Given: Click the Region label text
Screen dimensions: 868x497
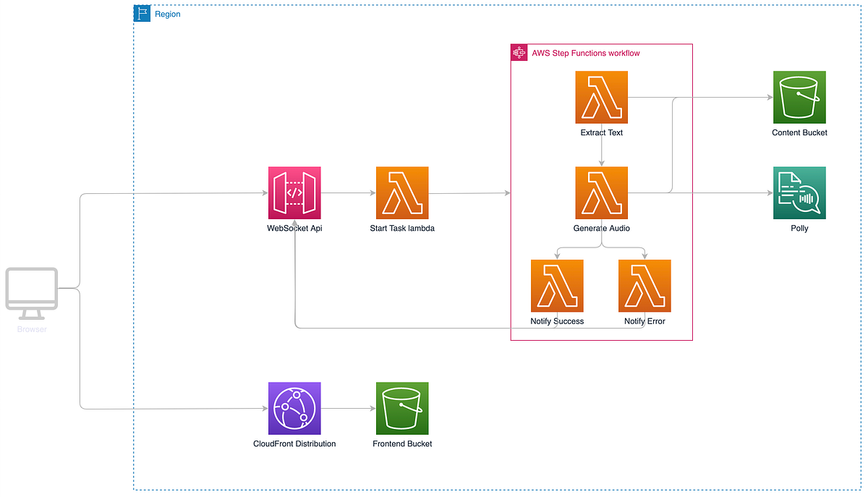Looking at the screenshot, I should (167, 14).
